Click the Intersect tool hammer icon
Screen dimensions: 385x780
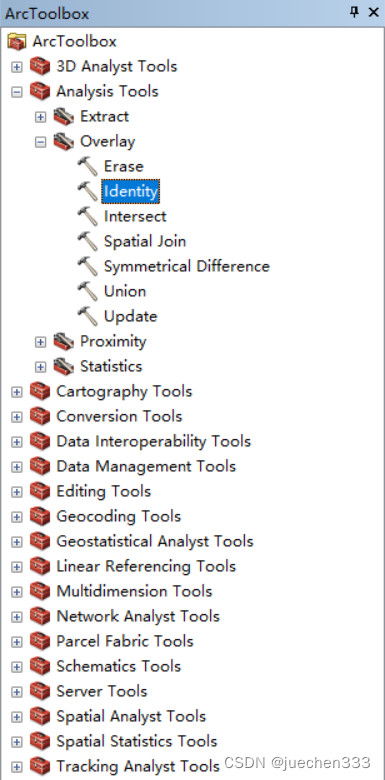[x=88, y=216]
